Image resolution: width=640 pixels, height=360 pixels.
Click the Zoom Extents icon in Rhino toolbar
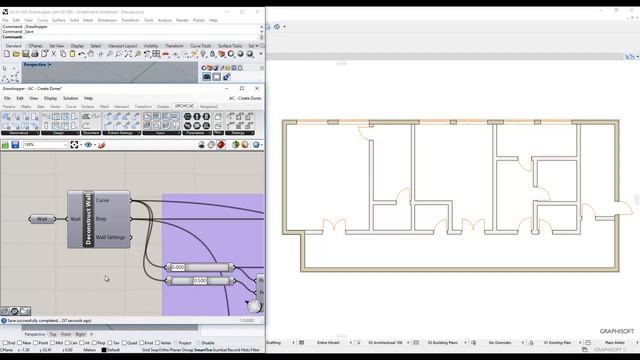tap(128, 54)
